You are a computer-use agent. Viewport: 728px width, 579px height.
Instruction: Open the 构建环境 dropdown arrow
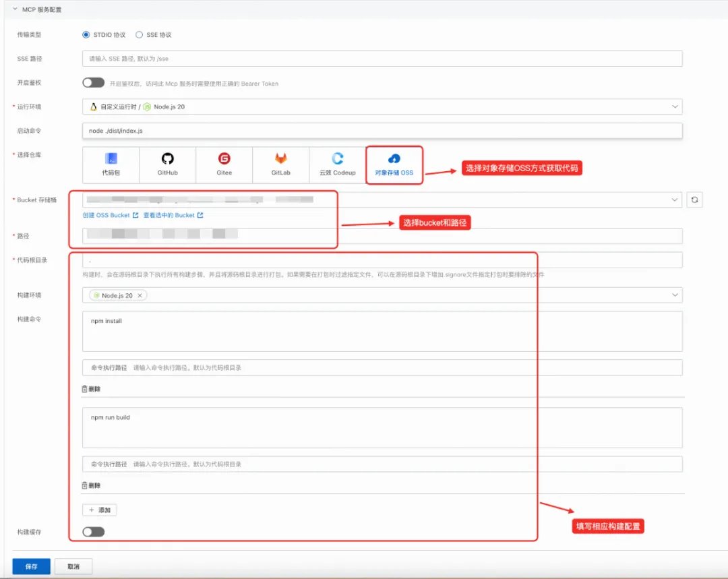675,295
